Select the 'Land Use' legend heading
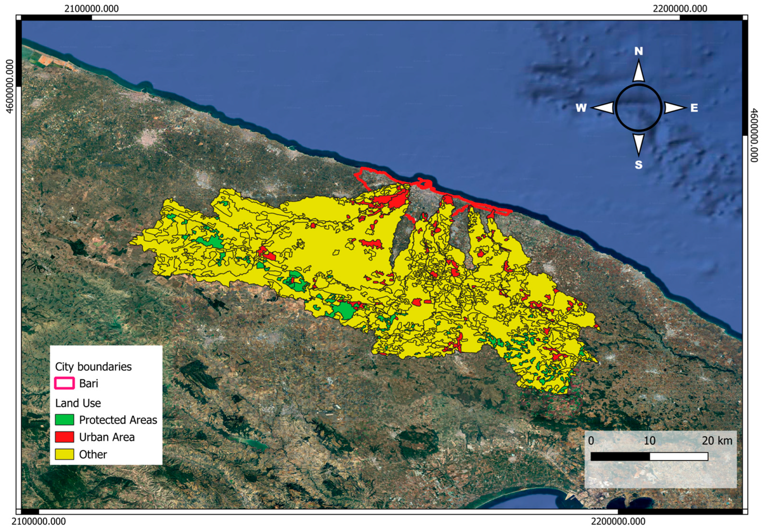This screenshot has width=763, height=532. [78, 403]
